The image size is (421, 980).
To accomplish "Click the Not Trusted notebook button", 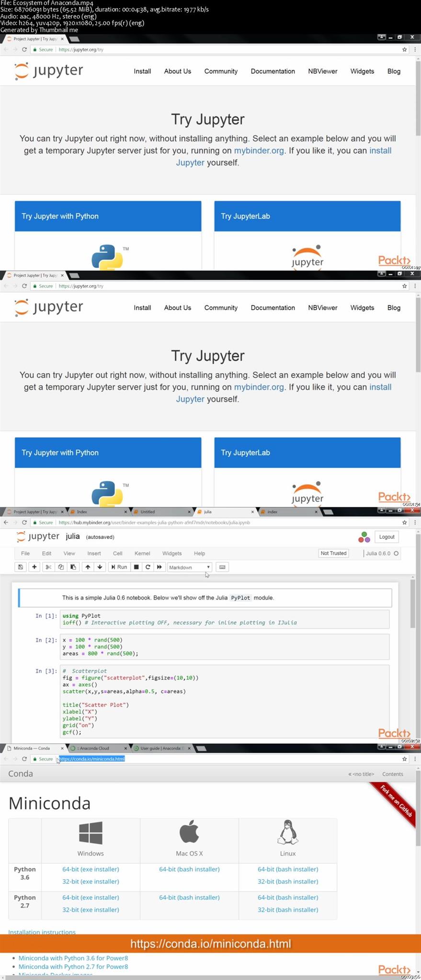I will point(333,553).
